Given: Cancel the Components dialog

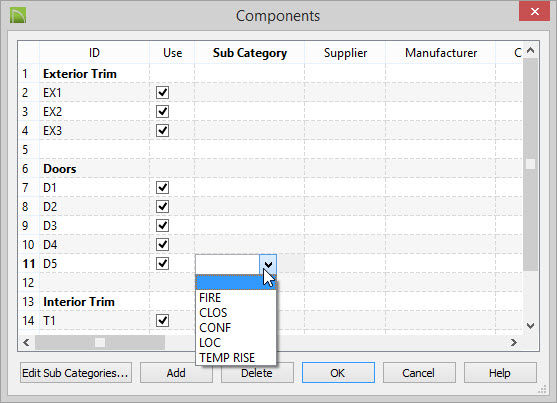Looking at the screenshot, I should [x=419, y=373].
